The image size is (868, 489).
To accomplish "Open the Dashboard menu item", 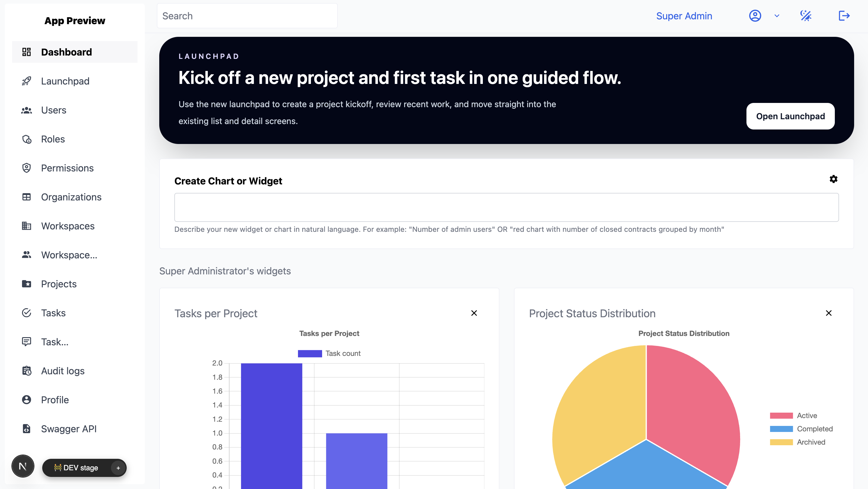I will 75,52.
